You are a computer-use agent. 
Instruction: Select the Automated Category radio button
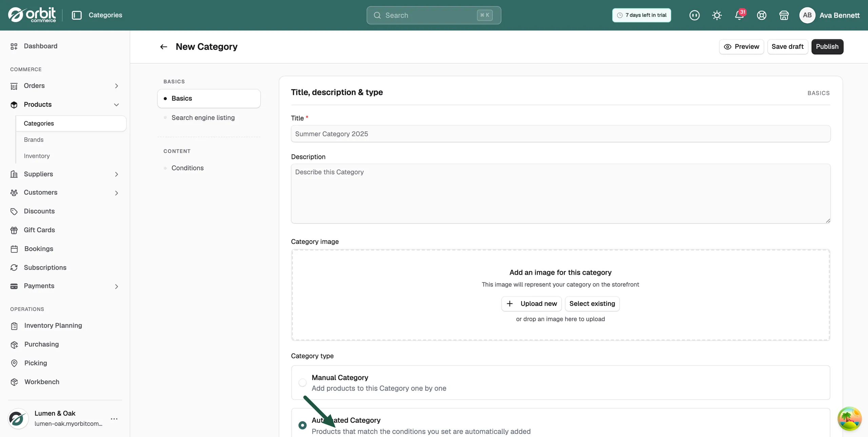tap(302, 425)
